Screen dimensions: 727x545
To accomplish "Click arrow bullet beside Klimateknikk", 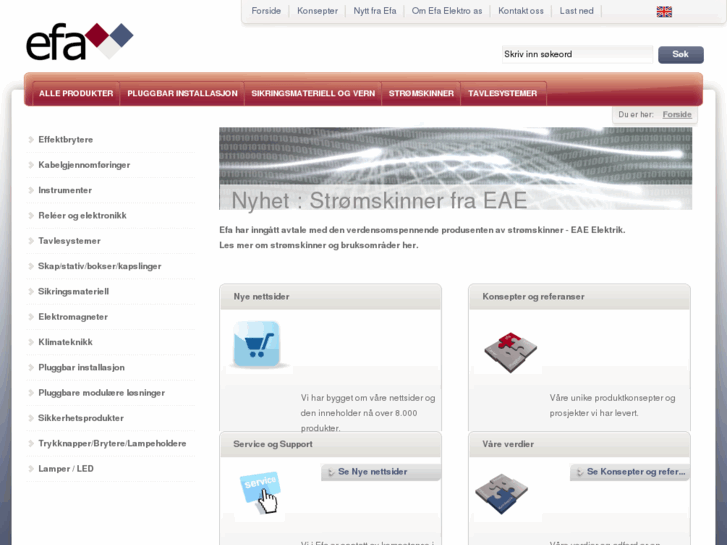I will click(x=31, y=342).
